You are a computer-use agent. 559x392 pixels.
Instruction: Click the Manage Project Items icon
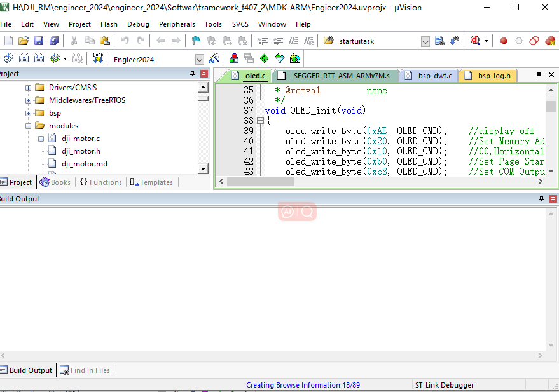coord(233,58)
